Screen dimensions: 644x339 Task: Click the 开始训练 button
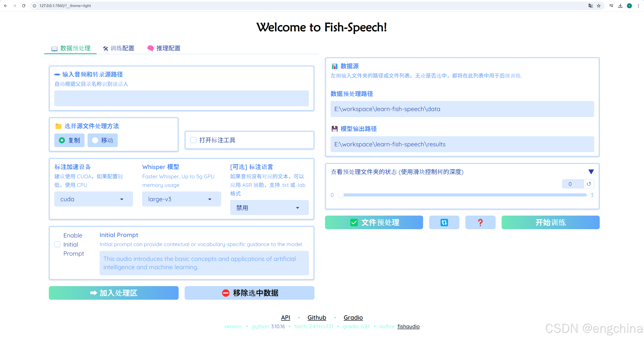pyautogui.click(x=550, y=222)
